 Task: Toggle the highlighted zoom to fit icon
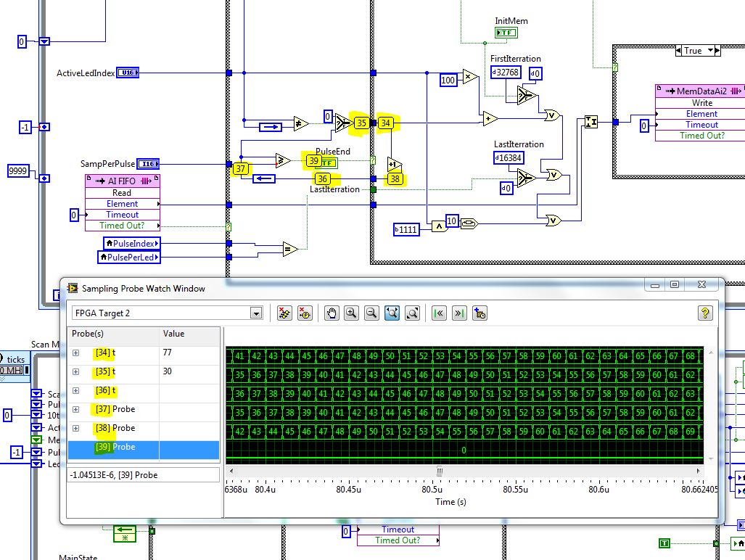click(392, 313)
